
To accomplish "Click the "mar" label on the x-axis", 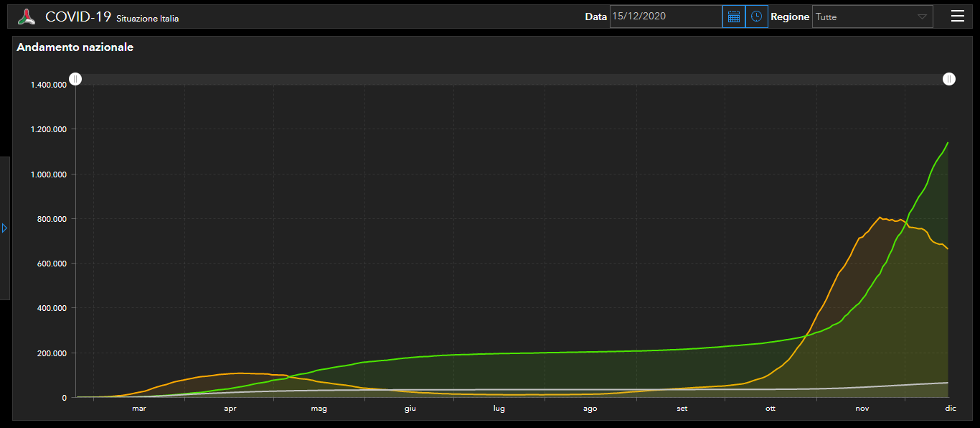I will point(138,409).
